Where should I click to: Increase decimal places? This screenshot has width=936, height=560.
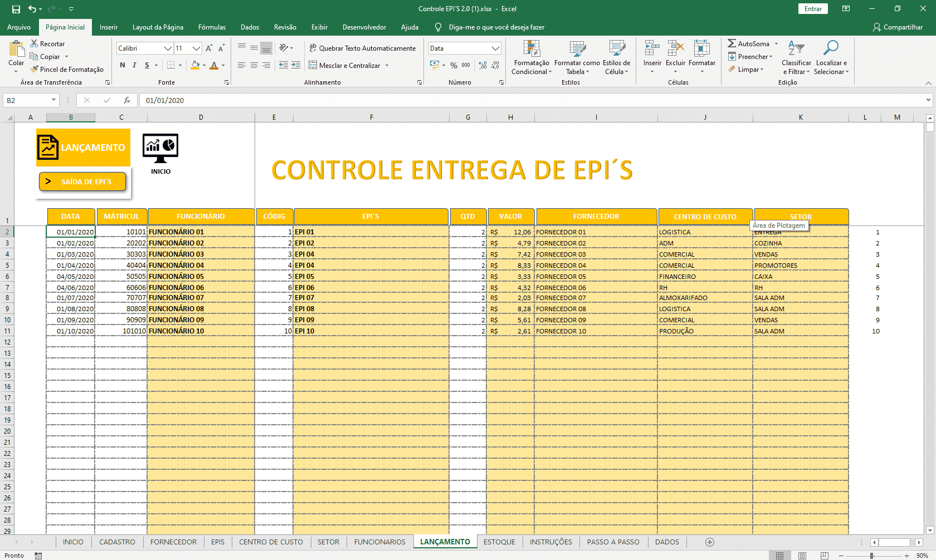pos(482,65)
